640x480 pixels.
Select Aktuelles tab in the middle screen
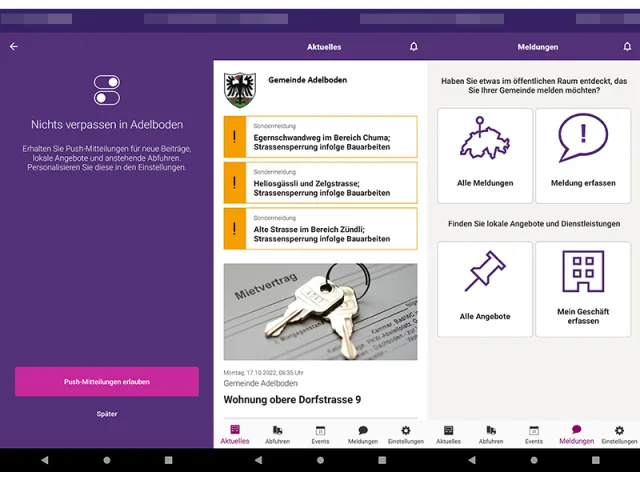(x=235, y=434)
